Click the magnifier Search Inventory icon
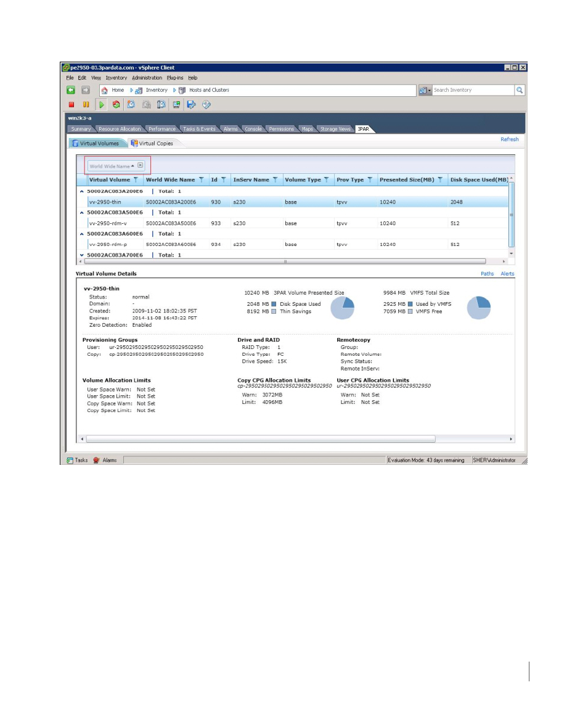 coord(520,90)
